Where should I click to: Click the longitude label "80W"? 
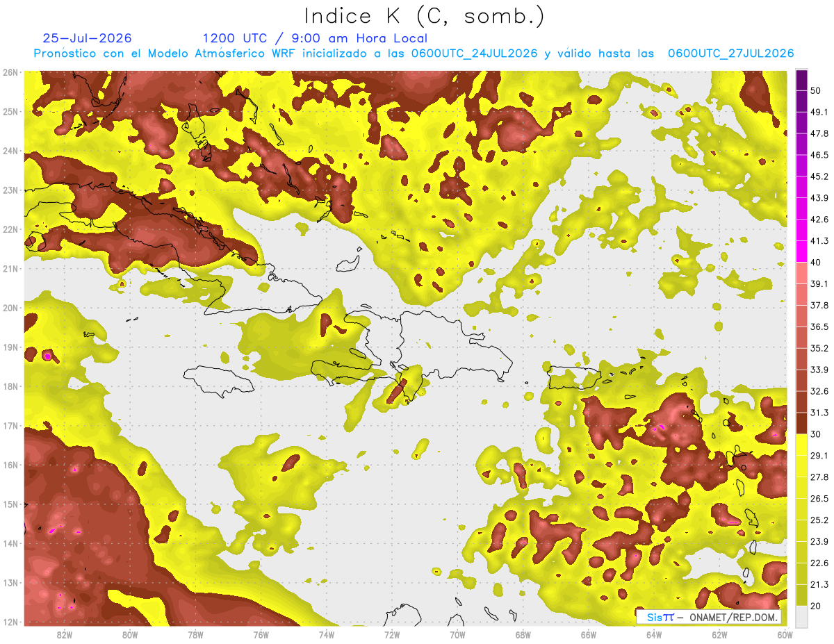coord(130,634)
